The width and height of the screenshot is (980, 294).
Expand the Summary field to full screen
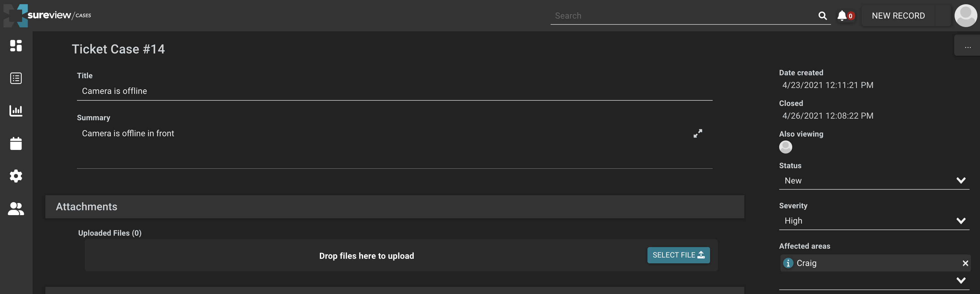[698, 134]
